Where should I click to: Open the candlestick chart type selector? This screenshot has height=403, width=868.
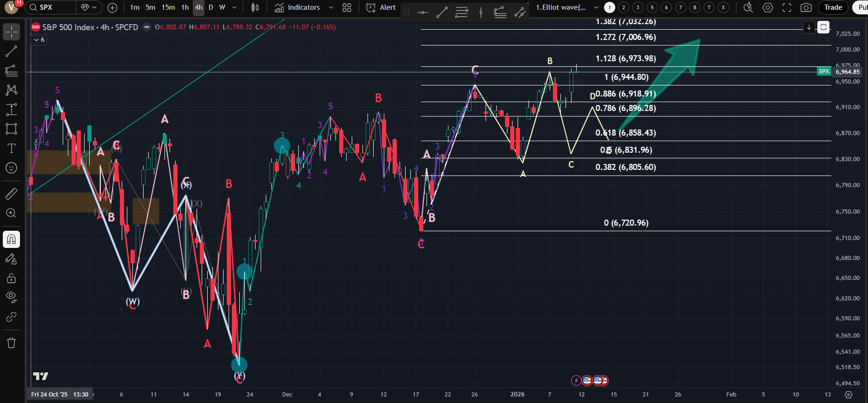point(255,7)
